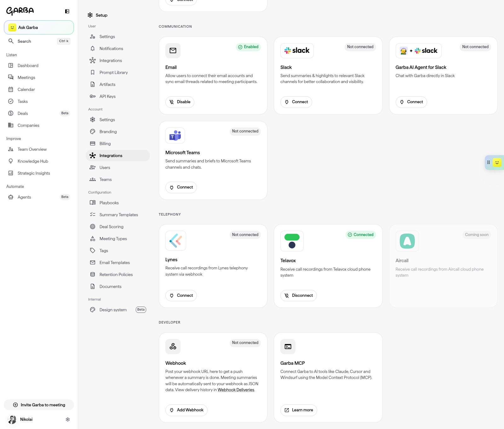Open Design system beta page
The image size is (504, 429).
(118, 310)
